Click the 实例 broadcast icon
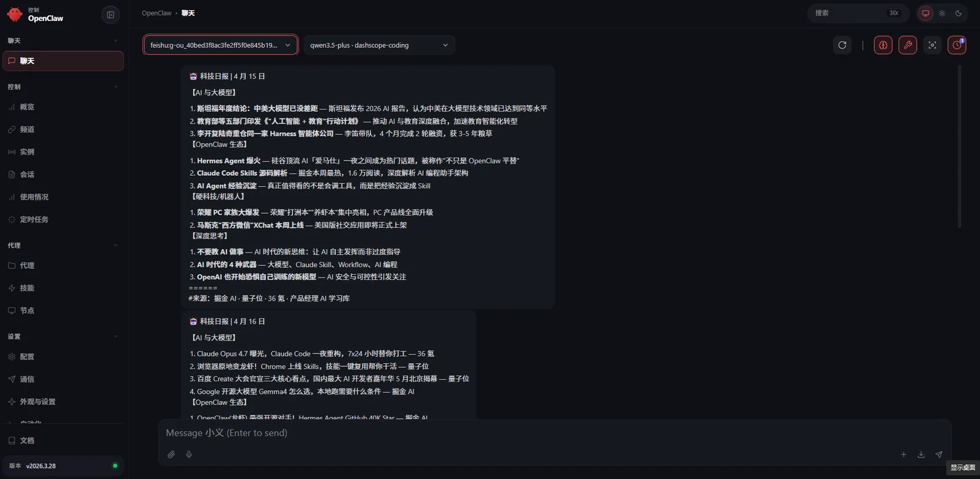This screenshot has height=479, width=980. click(12, 152)
